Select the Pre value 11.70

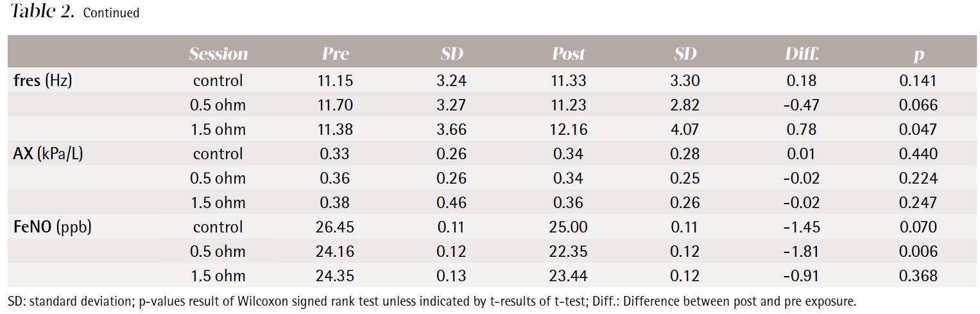pyautogui.click(x=335, y=105)
